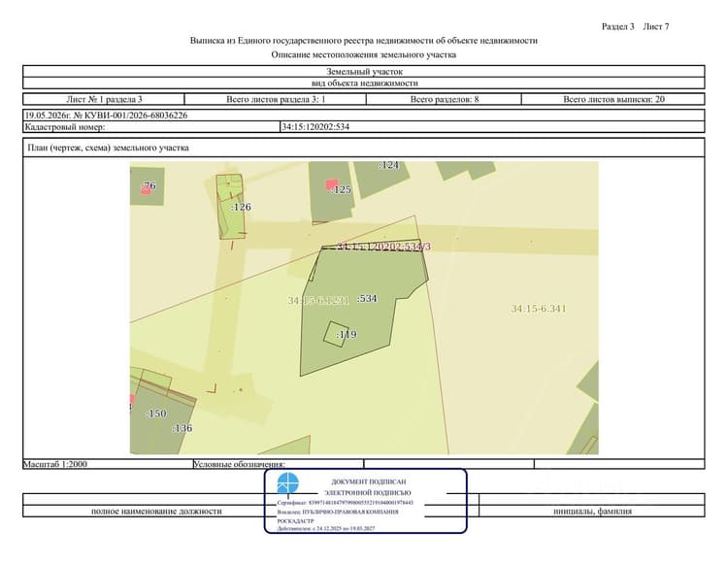The width and height of the screenshot is (728, 563).
Task: Click the red building marker in parcel :125
Action: tap(331, 185)
